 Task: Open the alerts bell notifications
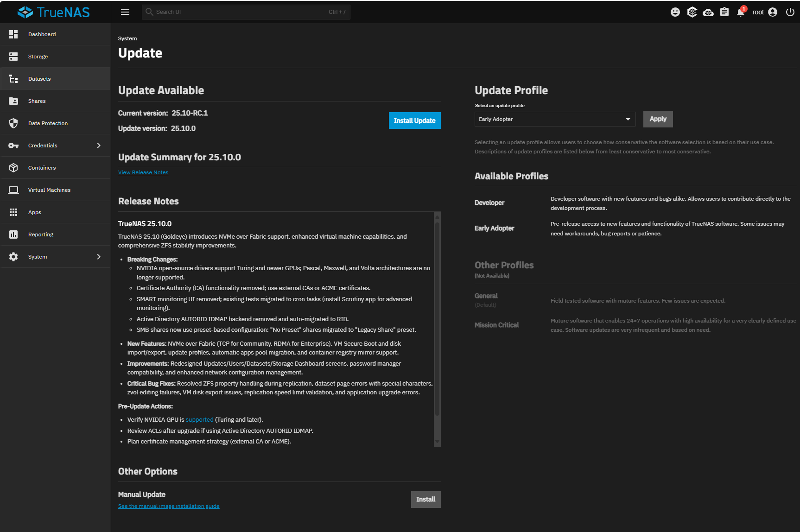741,12
